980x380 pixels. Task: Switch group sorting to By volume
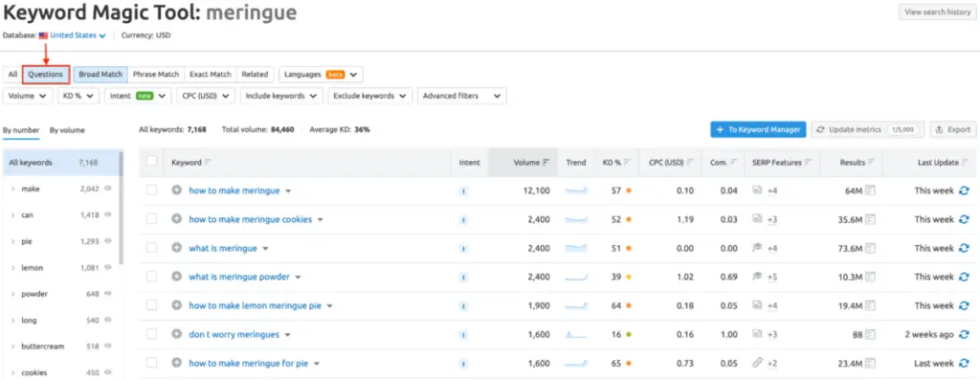[x=68, y=130]
